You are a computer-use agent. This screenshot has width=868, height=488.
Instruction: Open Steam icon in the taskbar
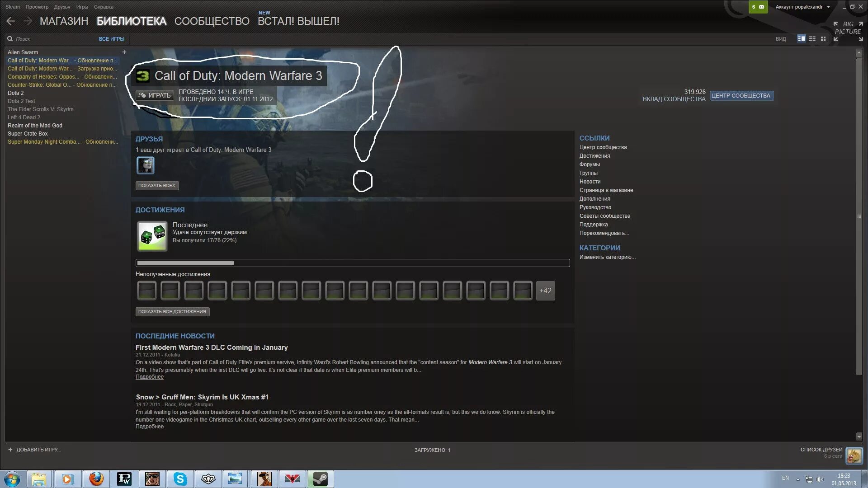pyautogui.click(x=320, y=479)
